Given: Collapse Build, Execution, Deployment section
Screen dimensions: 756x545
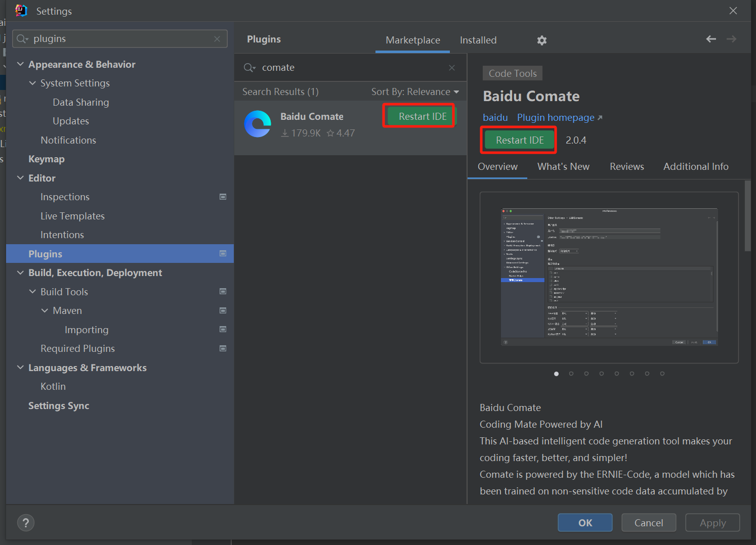Looking at the screenshot, I should click(20, 272).
